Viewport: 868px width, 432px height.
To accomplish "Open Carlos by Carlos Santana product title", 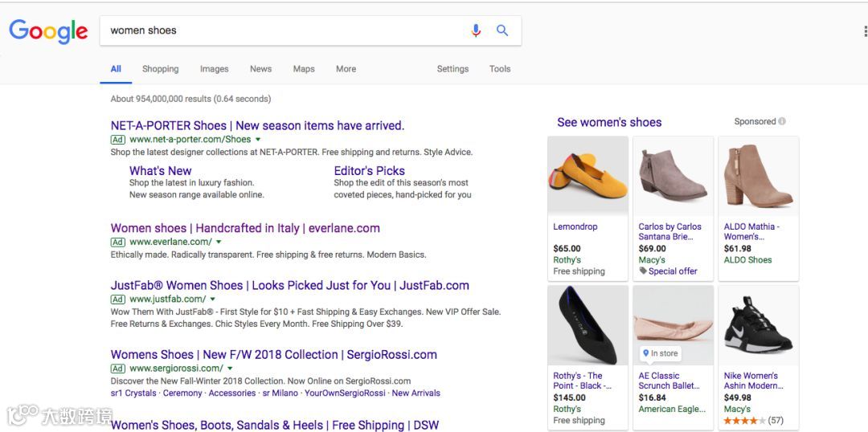I will click(669, 232).
